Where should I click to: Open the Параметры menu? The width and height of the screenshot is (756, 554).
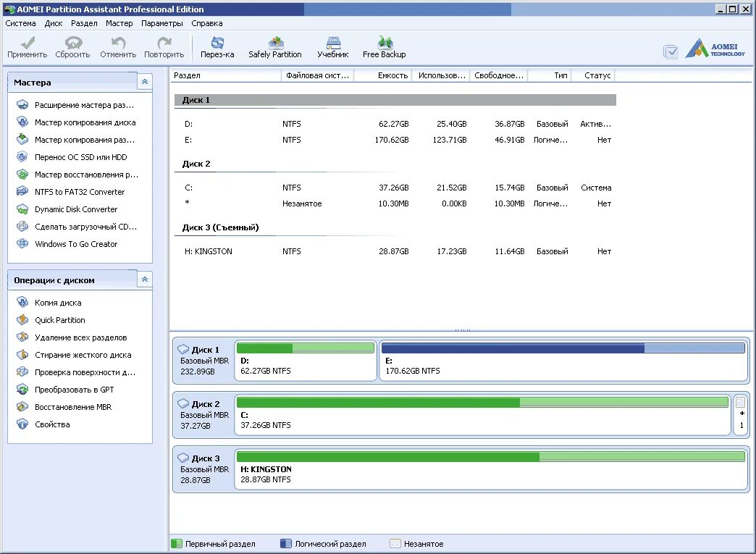click(162, 23)
